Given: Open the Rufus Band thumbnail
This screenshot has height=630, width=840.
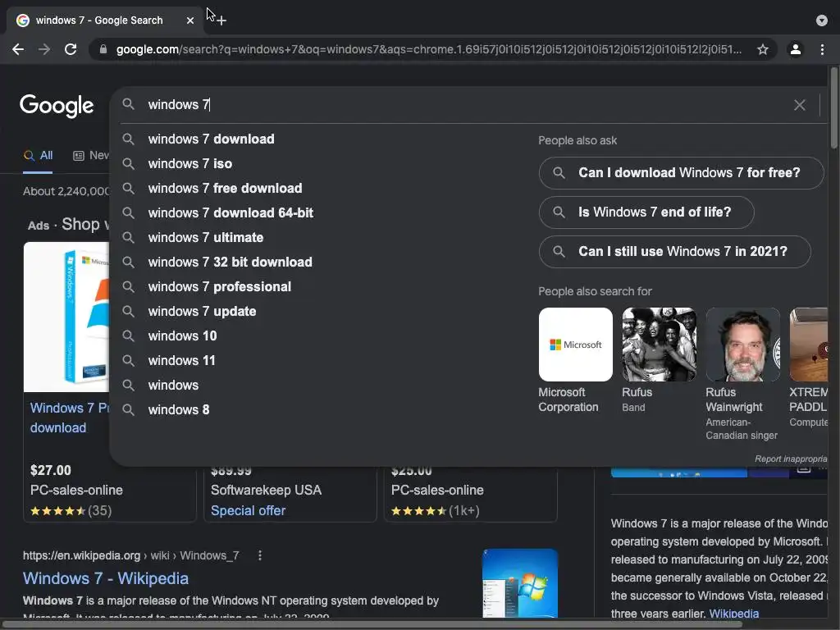Looking at the screenshot, I should [659, 345].
